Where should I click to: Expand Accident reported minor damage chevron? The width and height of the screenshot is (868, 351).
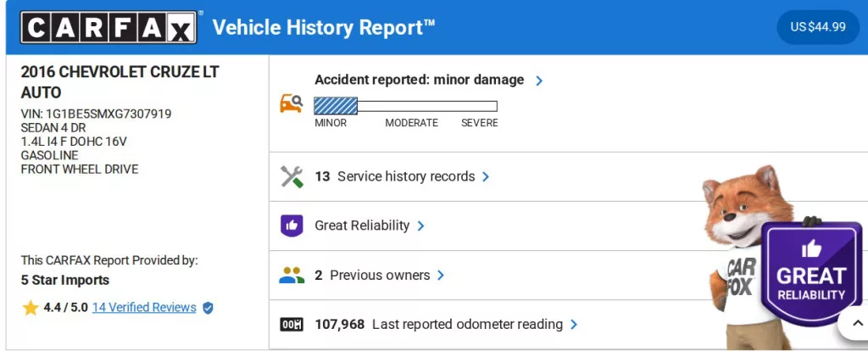click(539, 81)
